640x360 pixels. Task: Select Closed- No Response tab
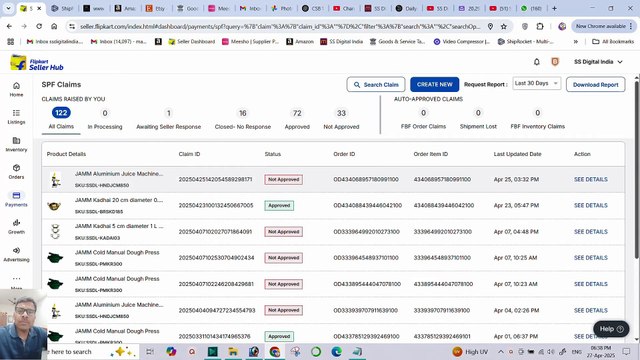[243, 119]
